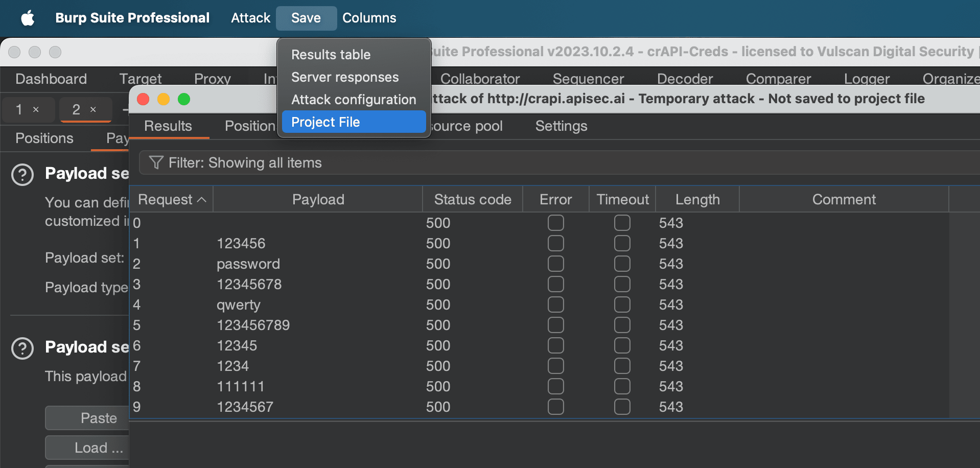
Task: Open the Comparer tab
Action: tap(778, 79)
